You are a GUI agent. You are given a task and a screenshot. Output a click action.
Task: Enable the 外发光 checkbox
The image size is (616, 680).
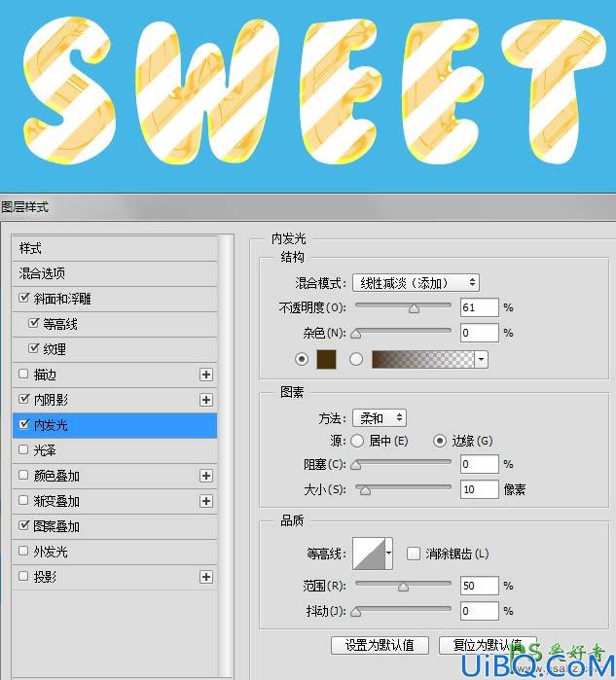coord(24,551)
